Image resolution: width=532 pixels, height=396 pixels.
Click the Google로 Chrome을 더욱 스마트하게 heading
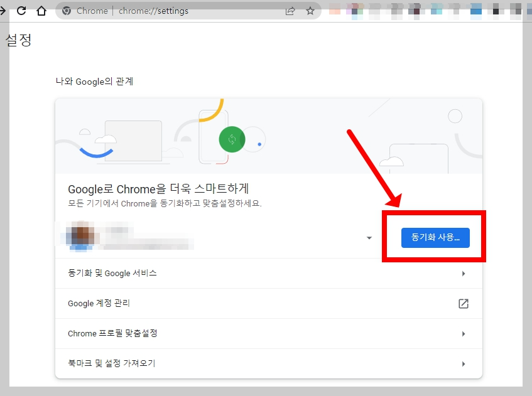click(158, 188)
